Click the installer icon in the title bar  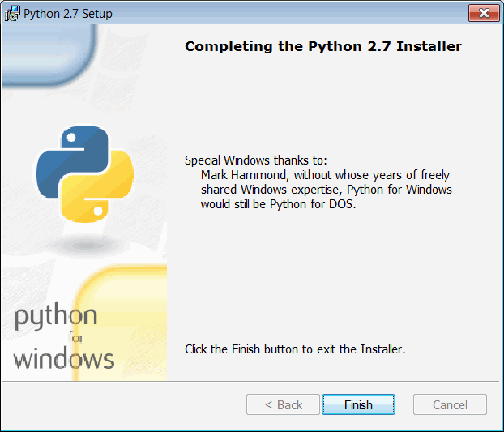tap(12, 14)
